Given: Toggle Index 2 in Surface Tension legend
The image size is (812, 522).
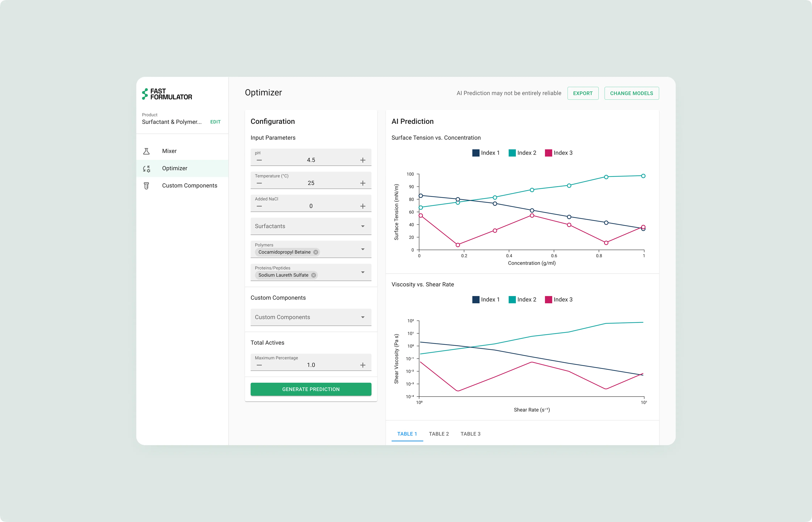Looking at the screenshot, I should point(522,153).
